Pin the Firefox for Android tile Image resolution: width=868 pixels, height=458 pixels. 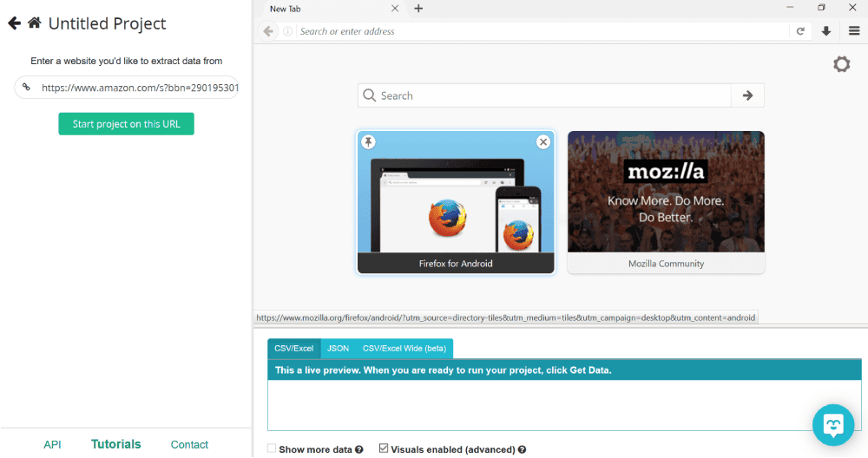click(x=368, y=142)
